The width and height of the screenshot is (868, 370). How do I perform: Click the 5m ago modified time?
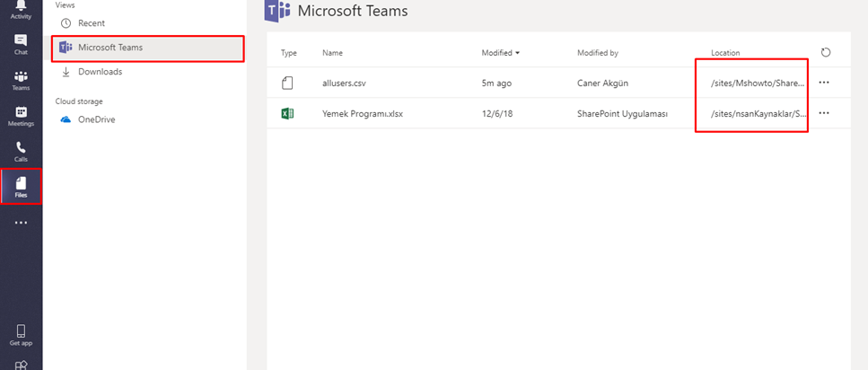[496, 84]
